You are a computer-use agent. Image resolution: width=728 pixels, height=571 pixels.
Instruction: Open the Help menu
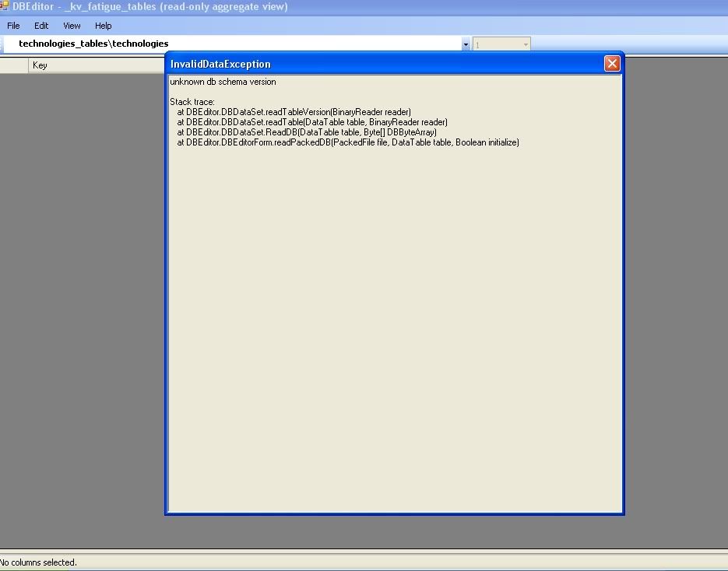pyautogui.click(x=104, y=26)
